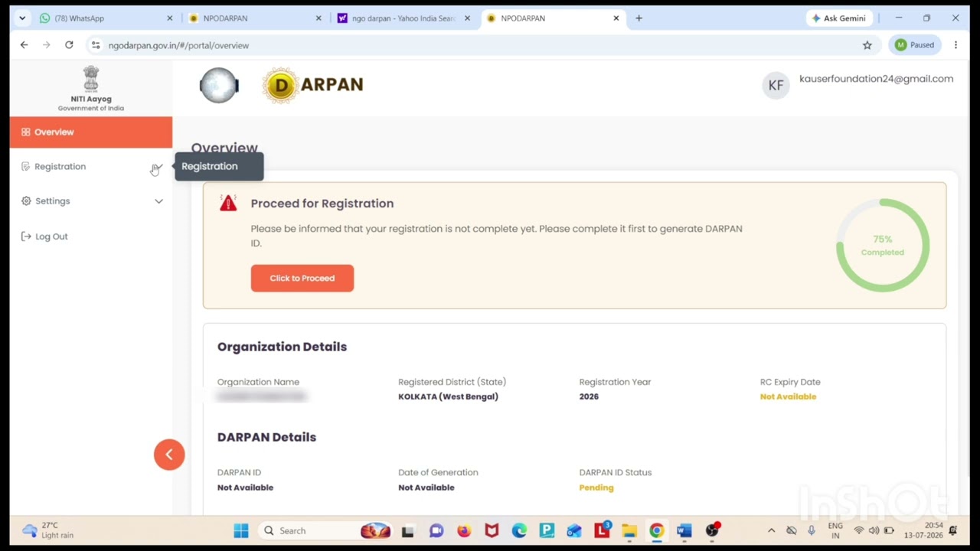Click the Organization Details heading
The image size is (980, 551).
[x=282, y=347]
